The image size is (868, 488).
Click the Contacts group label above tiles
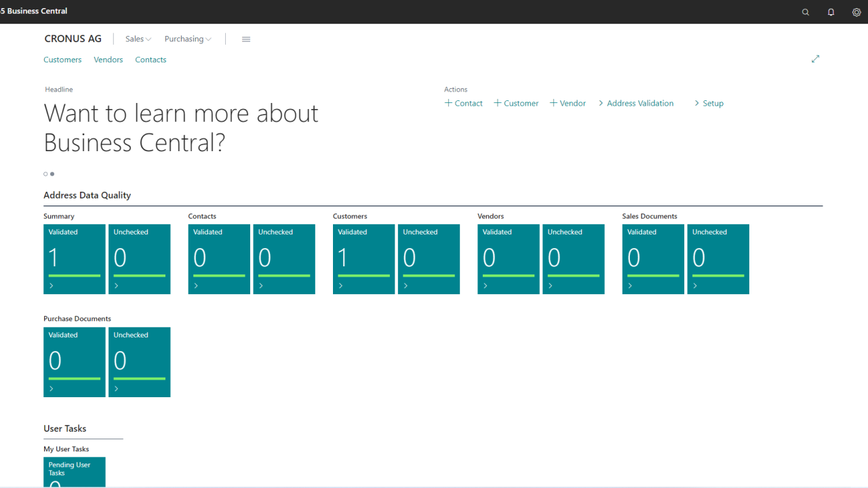coord(202,216)
